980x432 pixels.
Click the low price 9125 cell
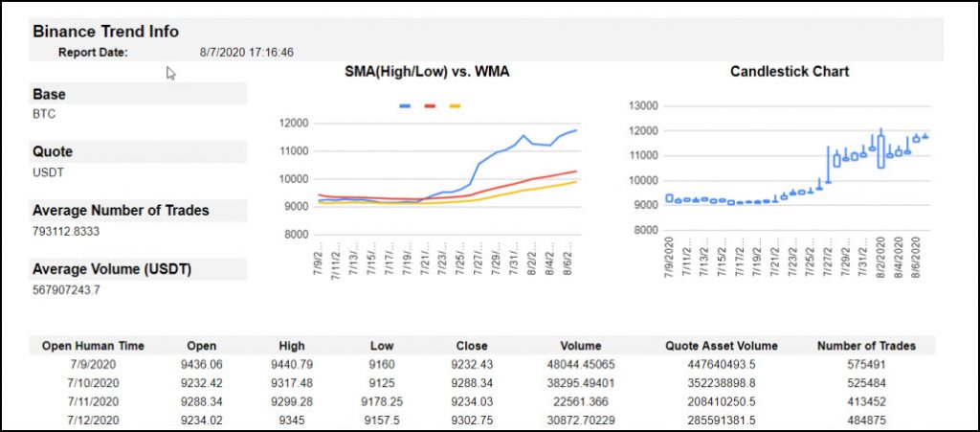pyautogui.click(x=381, y=382)
